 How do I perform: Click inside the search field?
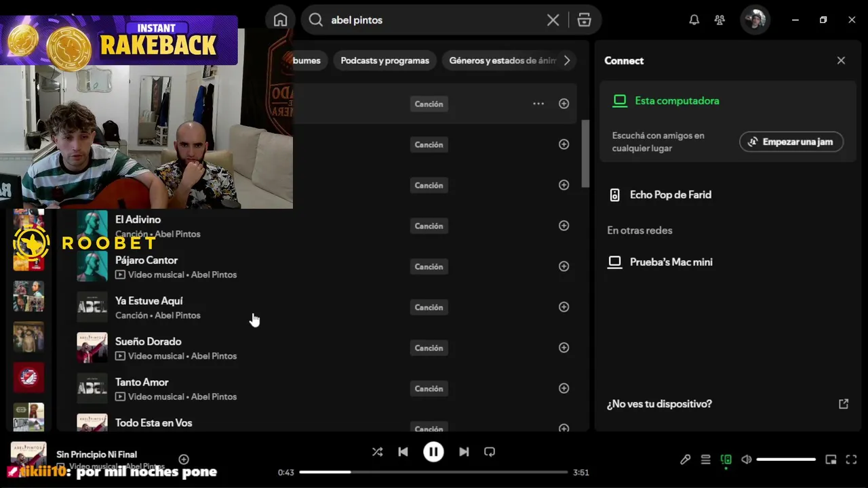(x=434, y=20)
